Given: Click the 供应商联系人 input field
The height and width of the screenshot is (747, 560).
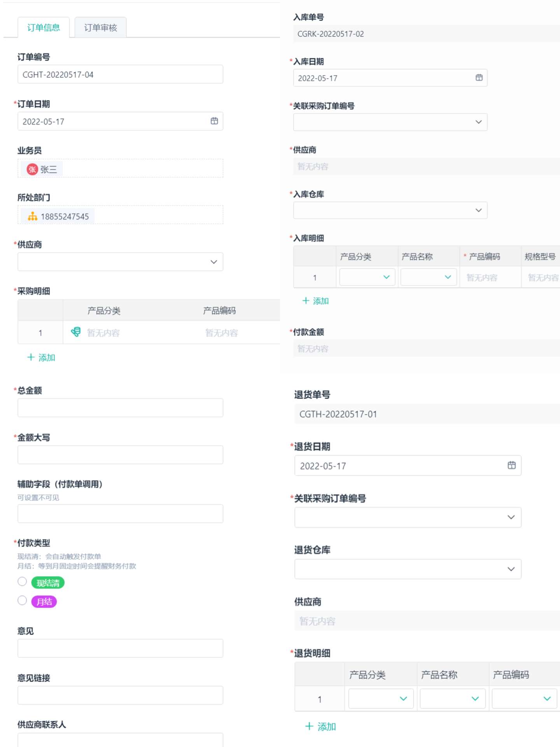Looking at the screenshot, I should [x=120, y=740].
